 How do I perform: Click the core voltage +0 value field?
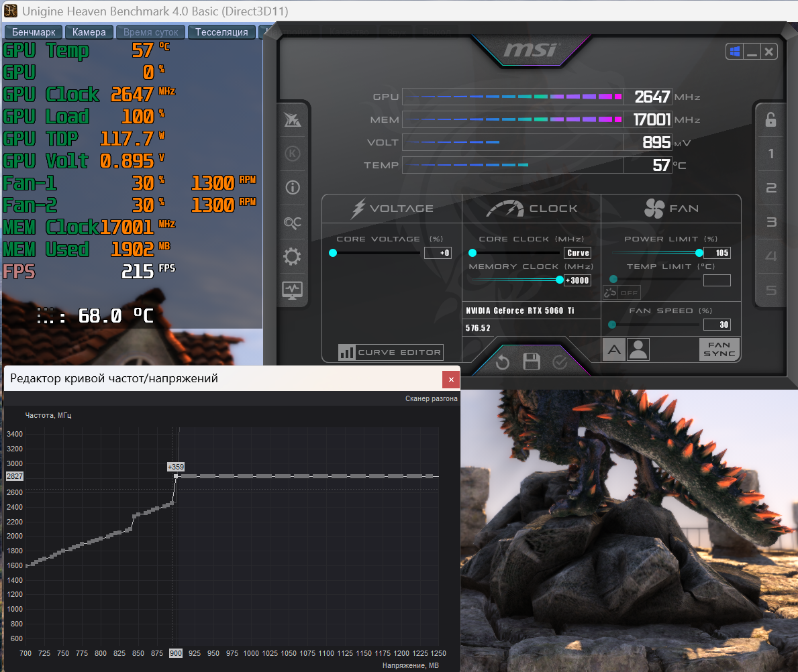coord(438,253)
